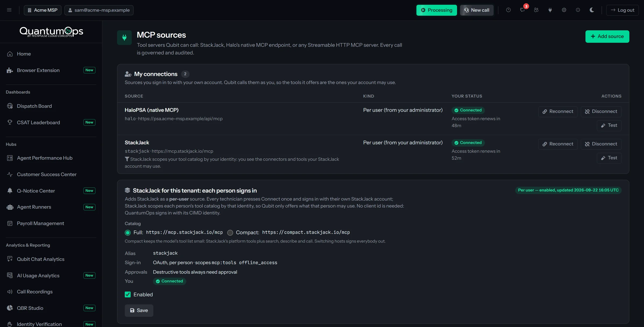The width and height of the screenshot is (644, 327).
Task: Click the info circle icon in the top bar
Action: click(578, 10)
